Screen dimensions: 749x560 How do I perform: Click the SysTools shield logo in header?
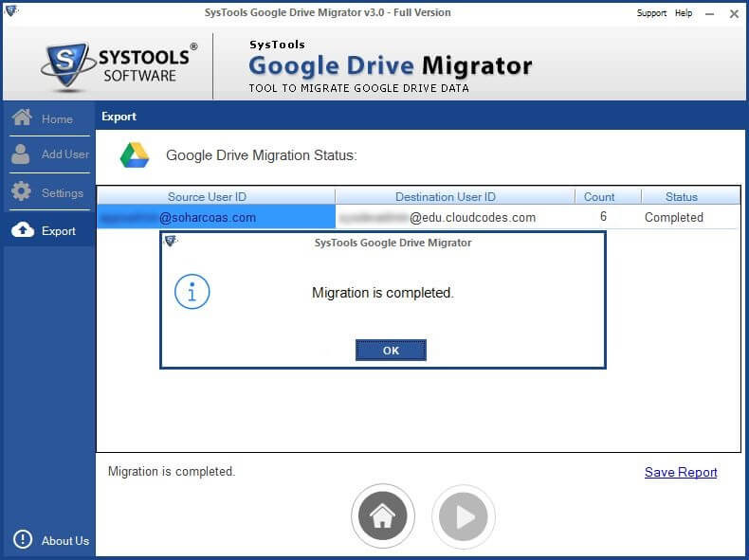pyautogui.click(x=68, y=65)
